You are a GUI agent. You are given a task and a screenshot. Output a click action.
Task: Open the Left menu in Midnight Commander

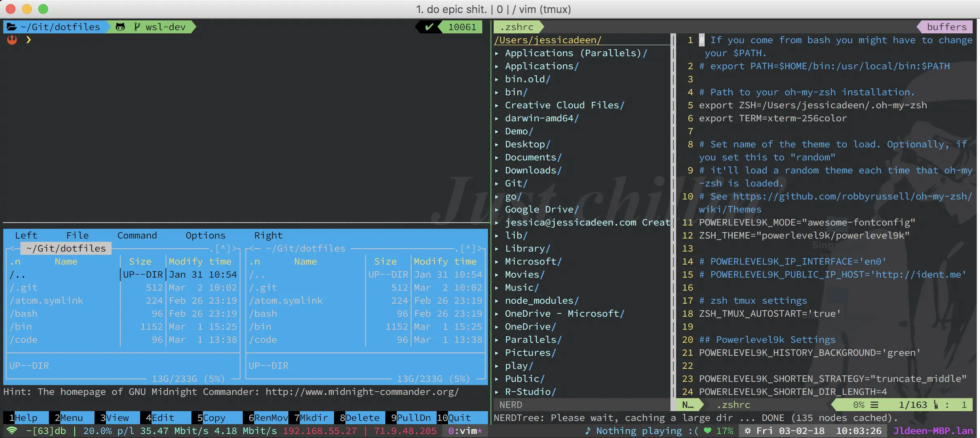point(26,235)
